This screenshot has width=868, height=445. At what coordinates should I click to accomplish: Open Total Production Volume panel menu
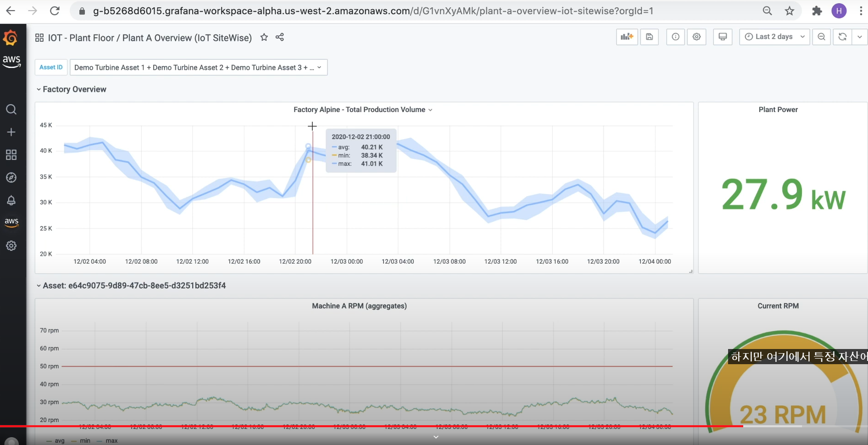[363, 110]
